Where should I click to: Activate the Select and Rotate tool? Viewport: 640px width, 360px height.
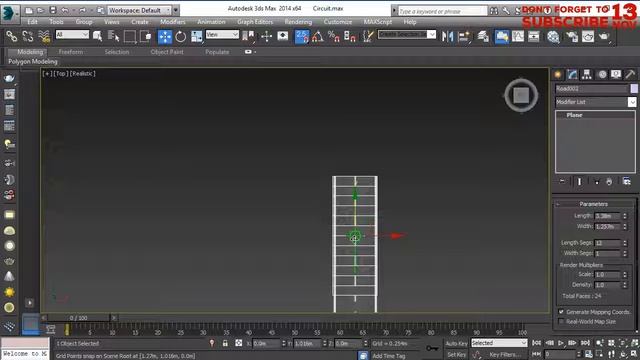click(180, 37)
